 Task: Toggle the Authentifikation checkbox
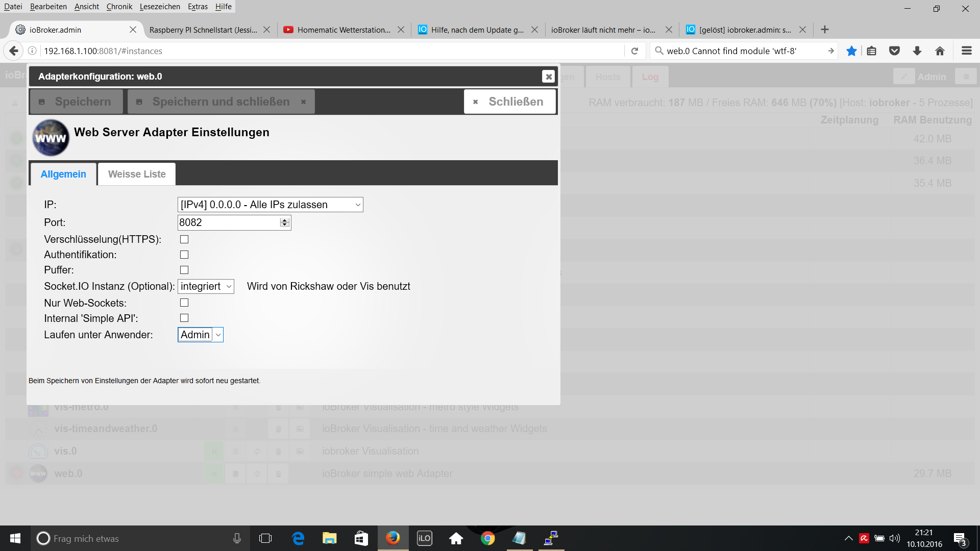[x=184, y=255]
